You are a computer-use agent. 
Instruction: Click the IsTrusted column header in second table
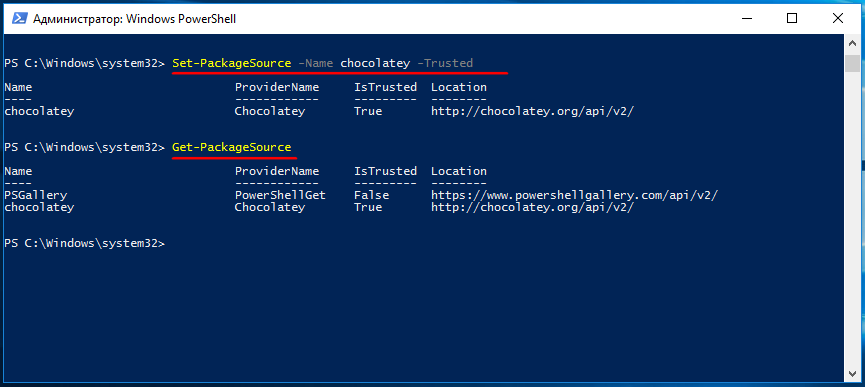pyautogui.click(x=385, y=171)
